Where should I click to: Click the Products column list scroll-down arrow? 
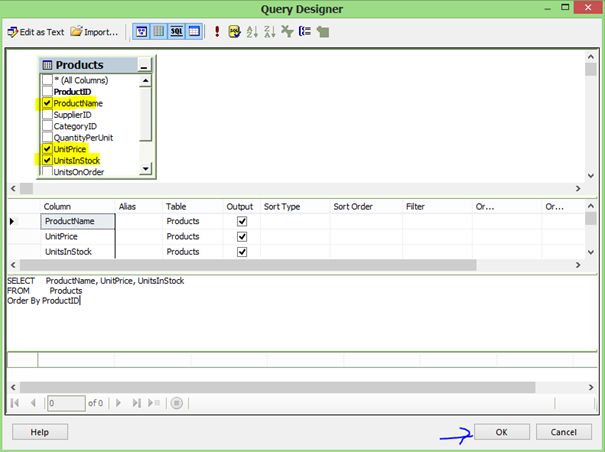click(x=145, y=169)
